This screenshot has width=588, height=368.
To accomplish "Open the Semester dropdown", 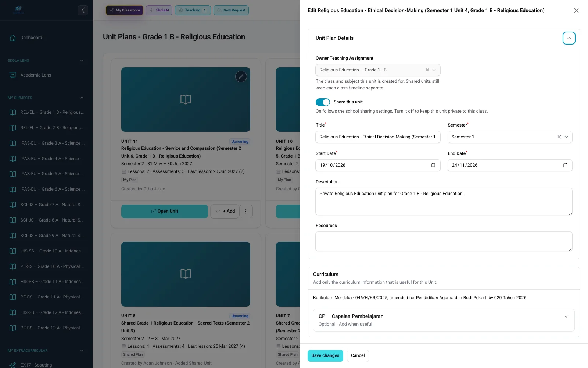I will tap(566, 137).
